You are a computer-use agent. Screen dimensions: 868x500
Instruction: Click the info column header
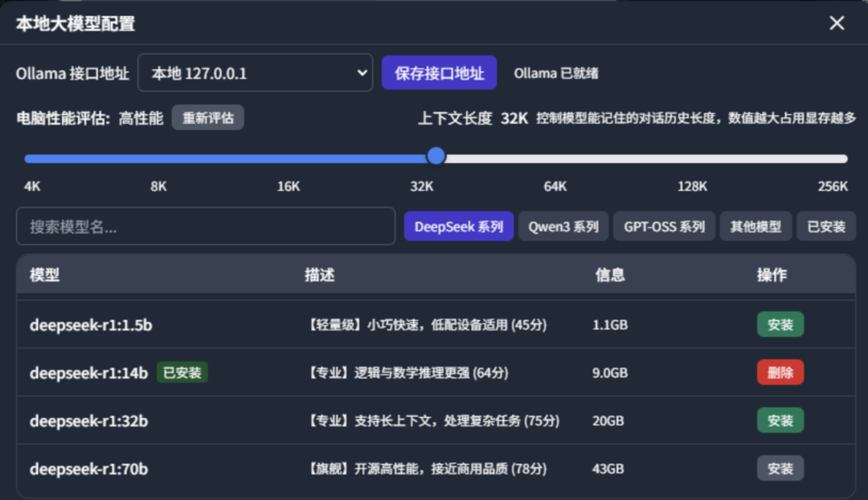[610, 275]
